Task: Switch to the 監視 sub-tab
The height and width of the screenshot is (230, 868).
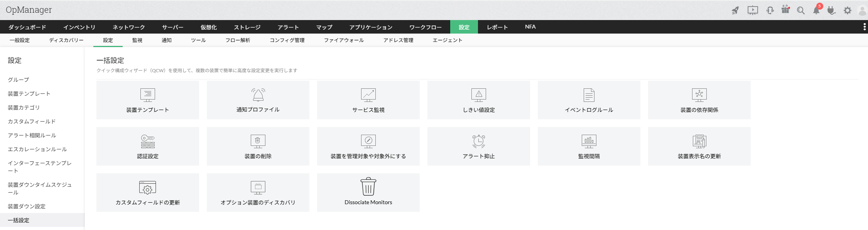Action: [137, 40]
